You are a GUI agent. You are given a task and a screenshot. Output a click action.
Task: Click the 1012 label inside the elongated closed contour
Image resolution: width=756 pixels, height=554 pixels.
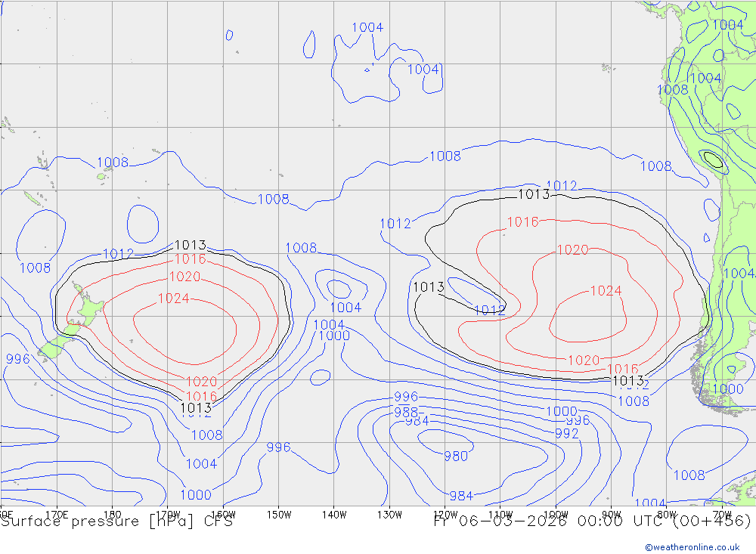click(x=489, y=310)
